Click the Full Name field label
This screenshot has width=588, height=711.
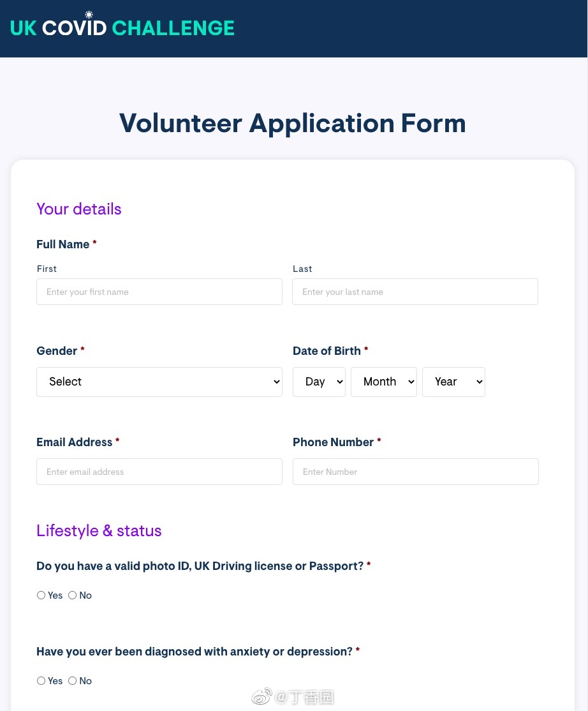click(x=63, y=244)
